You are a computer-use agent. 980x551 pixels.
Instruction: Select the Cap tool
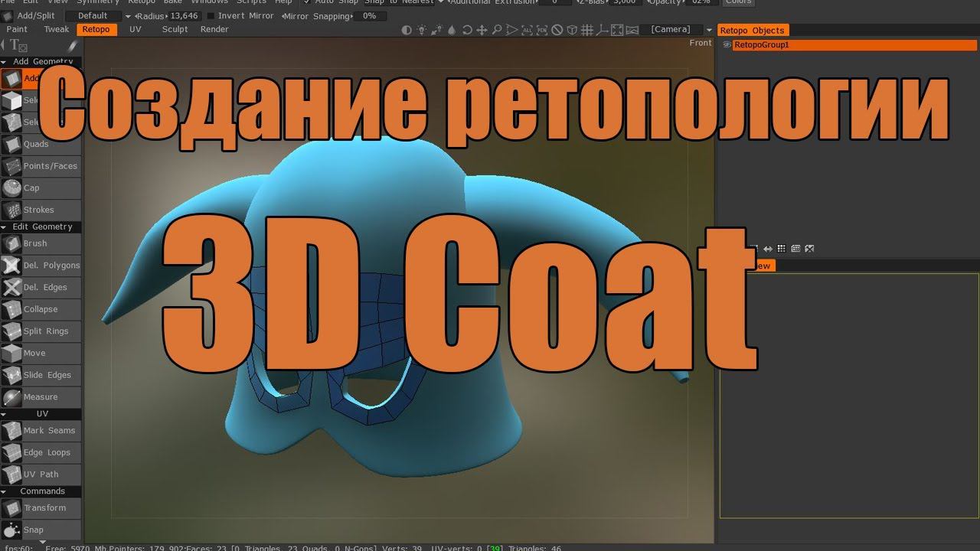pos(41,188)
